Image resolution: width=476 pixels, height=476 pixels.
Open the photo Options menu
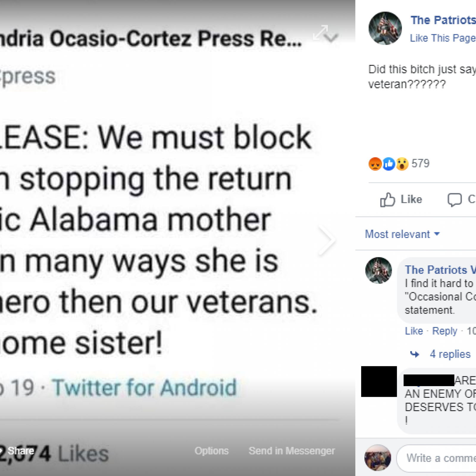click(212, 451)
